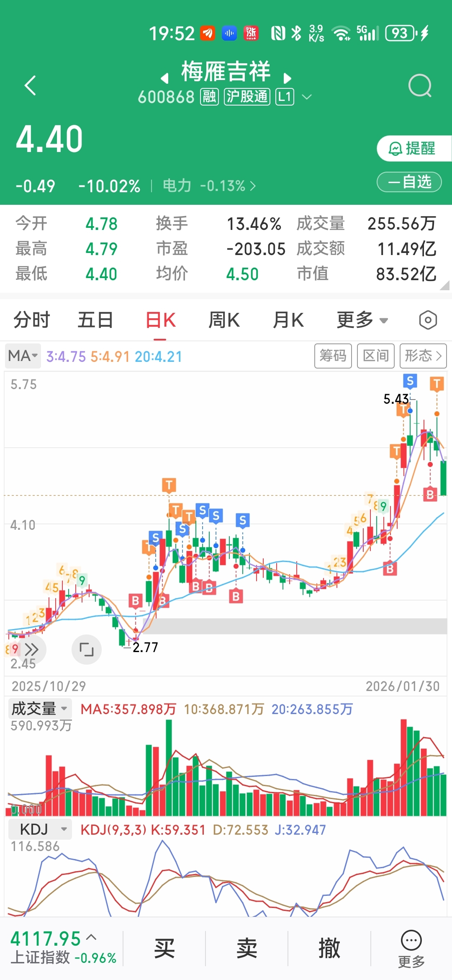Tap the 2.77 low price label

pos(145,647)
